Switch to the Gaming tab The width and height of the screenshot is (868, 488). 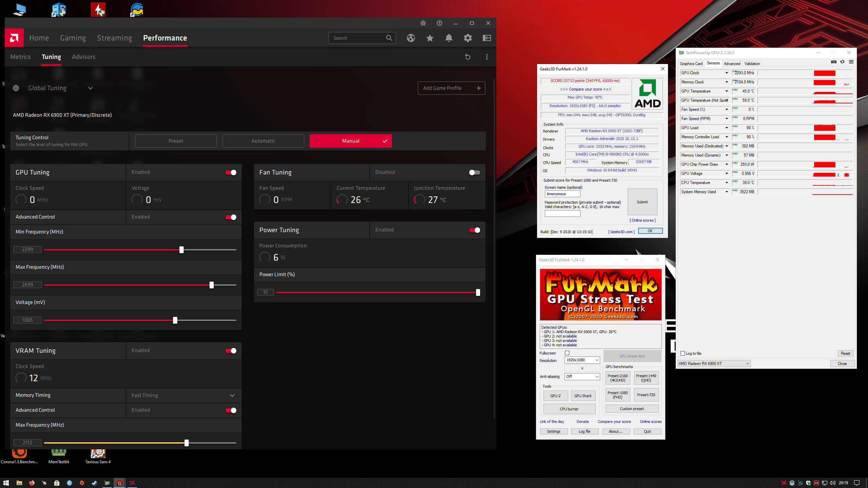tap(73, 38)
